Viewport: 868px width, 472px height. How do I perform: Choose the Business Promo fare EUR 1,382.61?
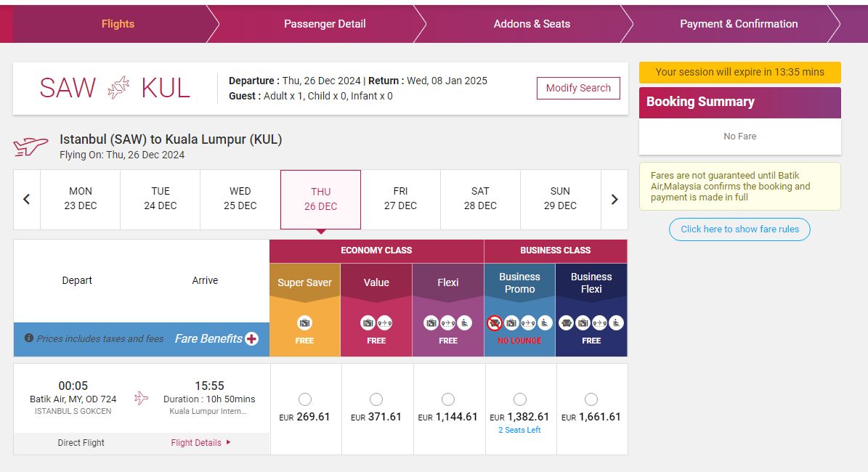[x=520, y=399]
